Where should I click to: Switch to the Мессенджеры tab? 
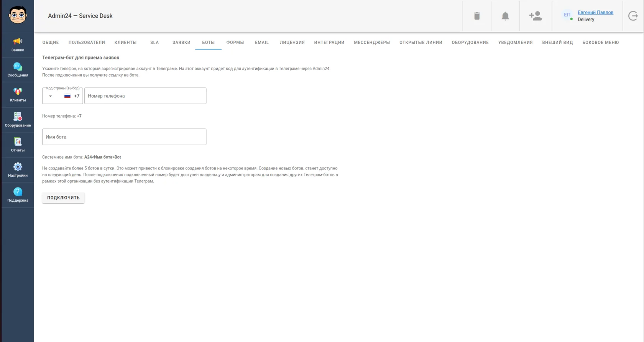tap(372, 43)
